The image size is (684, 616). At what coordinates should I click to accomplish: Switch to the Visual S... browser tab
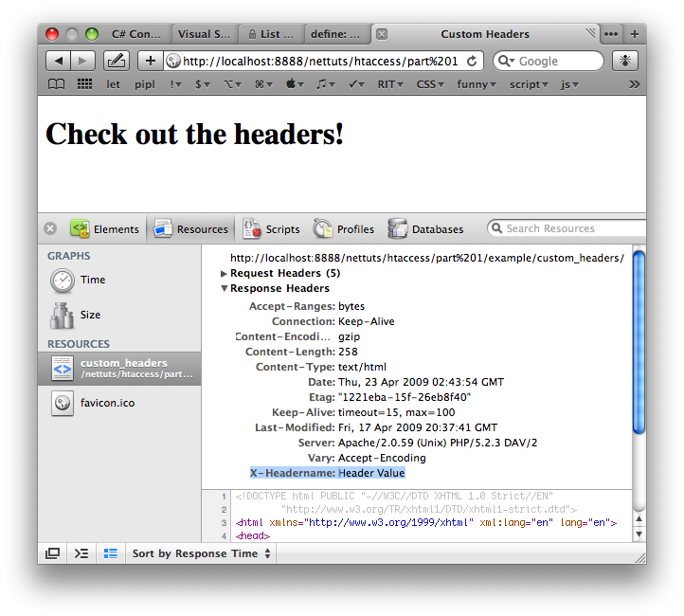(x=204, y=34)
